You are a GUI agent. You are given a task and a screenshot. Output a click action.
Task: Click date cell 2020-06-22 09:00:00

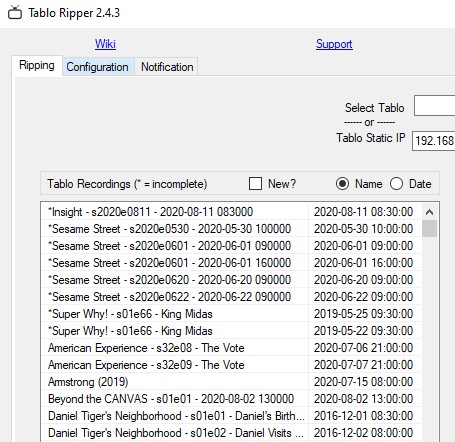[364, 297]
